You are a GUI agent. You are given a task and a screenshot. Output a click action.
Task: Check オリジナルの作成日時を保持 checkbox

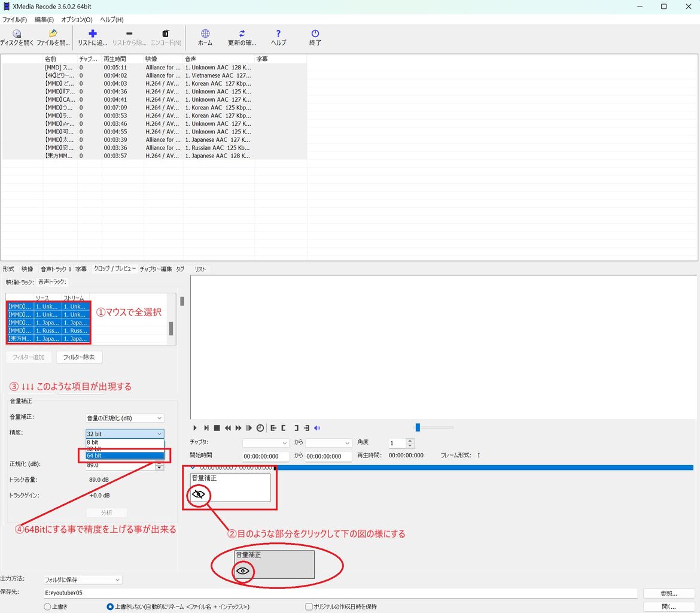(x=309, y=607)
